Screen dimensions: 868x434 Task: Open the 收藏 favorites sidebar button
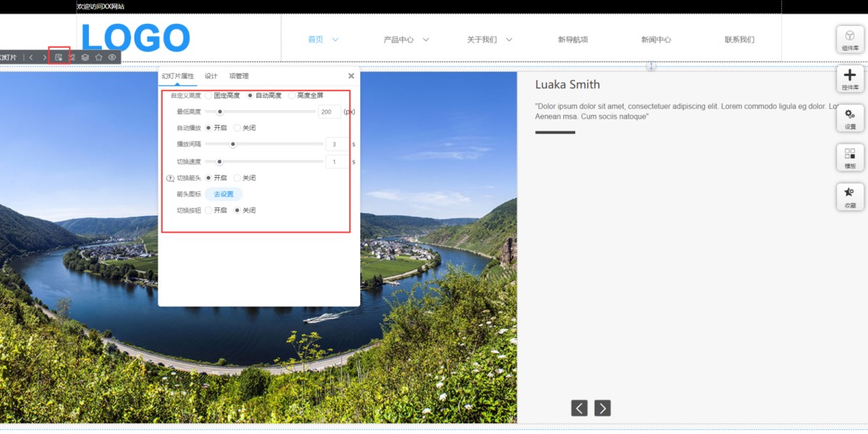(x=850, y=197)
